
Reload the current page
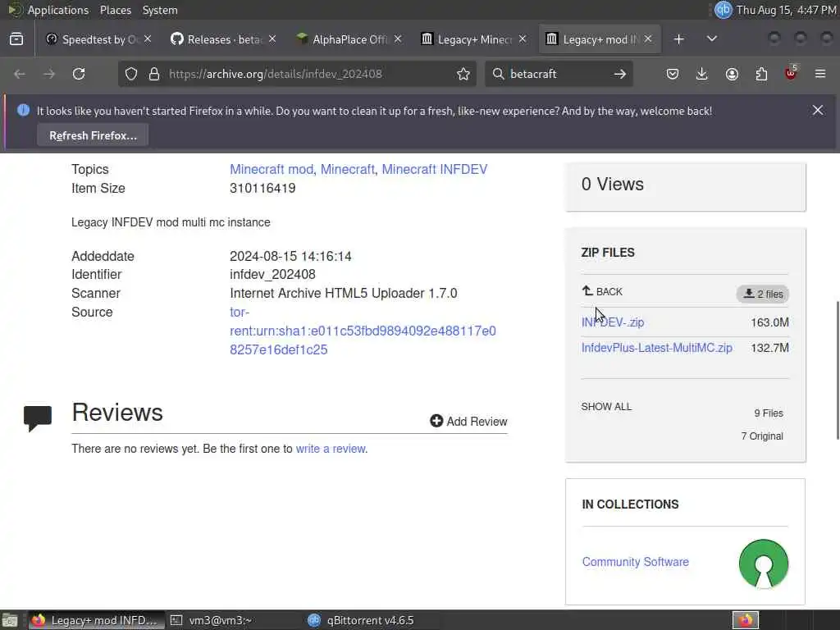point(79,74)
